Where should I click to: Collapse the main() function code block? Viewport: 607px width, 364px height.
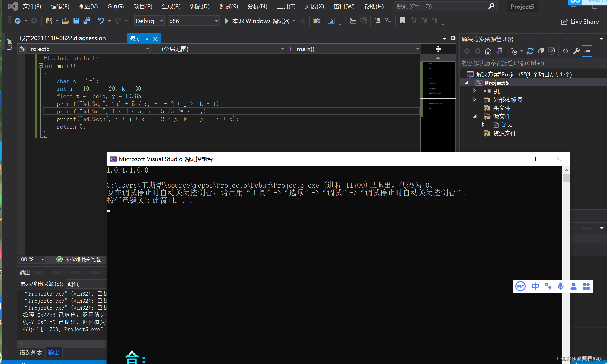pos(40,66)
